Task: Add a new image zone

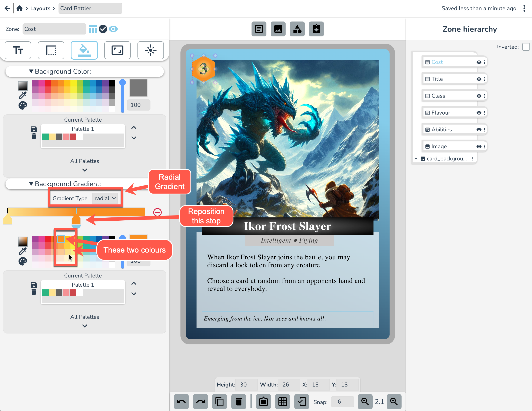Action: pyautogui.click(x=278, y=29)
